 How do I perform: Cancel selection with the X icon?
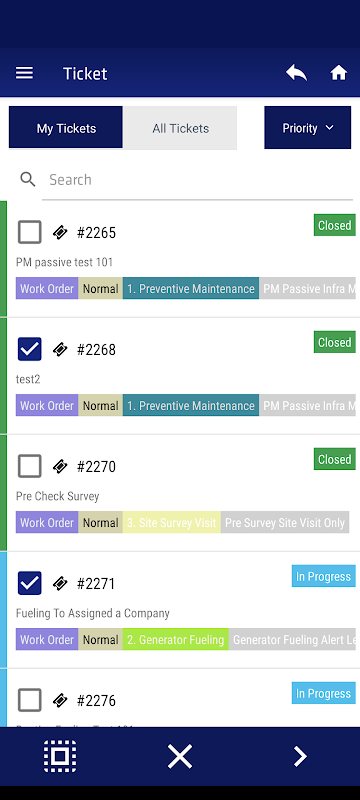point(180,756)
